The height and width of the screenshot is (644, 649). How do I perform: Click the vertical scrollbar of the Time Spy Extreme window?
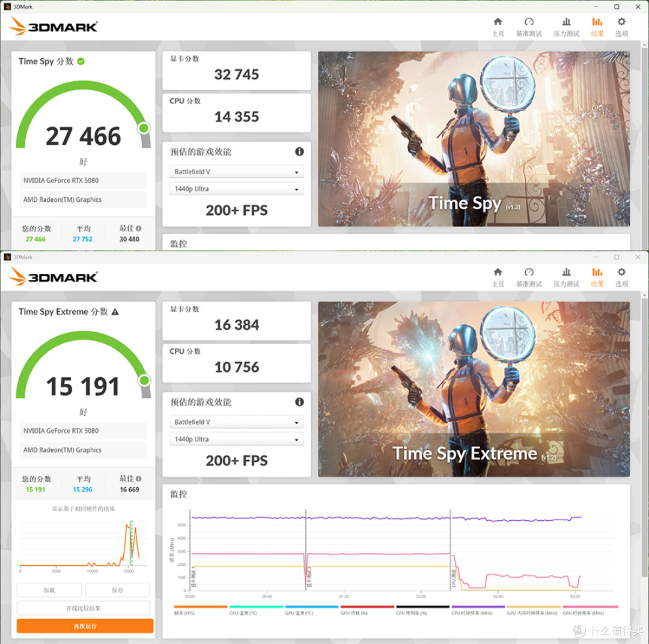click(644, 437)
